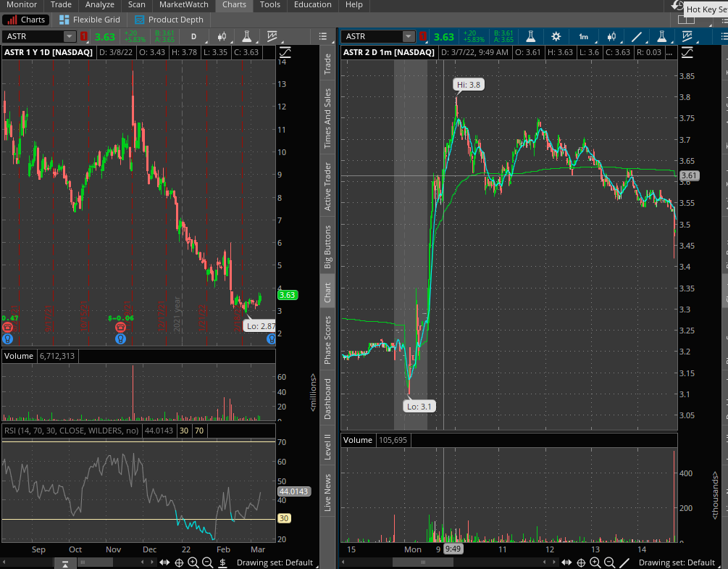Click the left chart horizontal time scrollbar
The width and height of the screenshot is (728, 569).
pyautogui.click(x=109, y=562)
